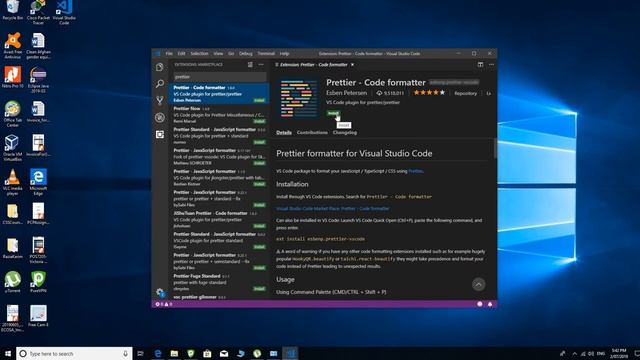Open the File menu
640x360 pixels.
[x=169, y=53]
